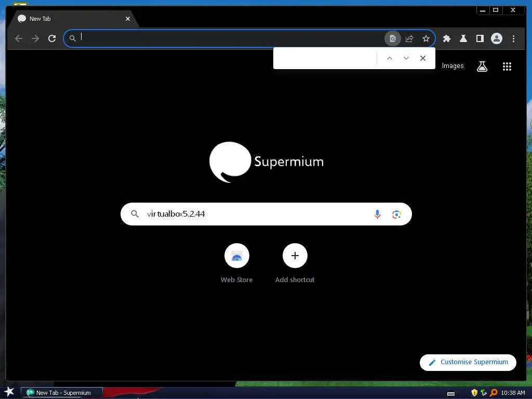This screenshot has height=399, width=532.
Task: Close the find bar
Action: 423,58
